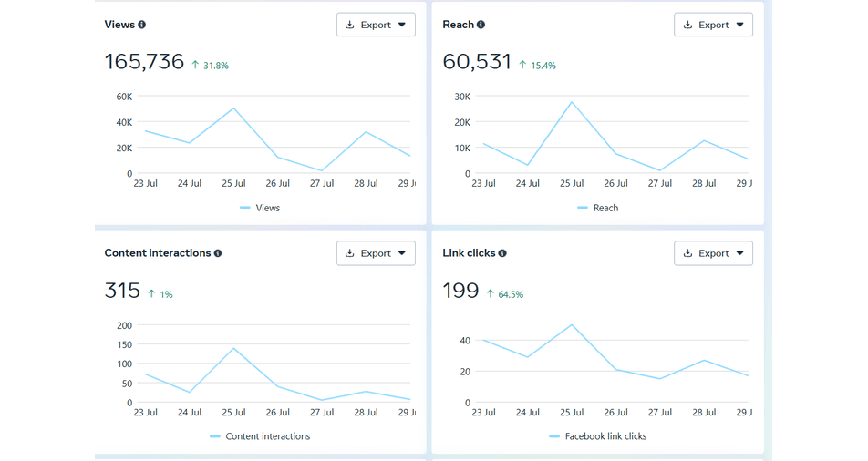Click the download icon in Link clicks Export
The image size is (868, 461).
point(687,253)
